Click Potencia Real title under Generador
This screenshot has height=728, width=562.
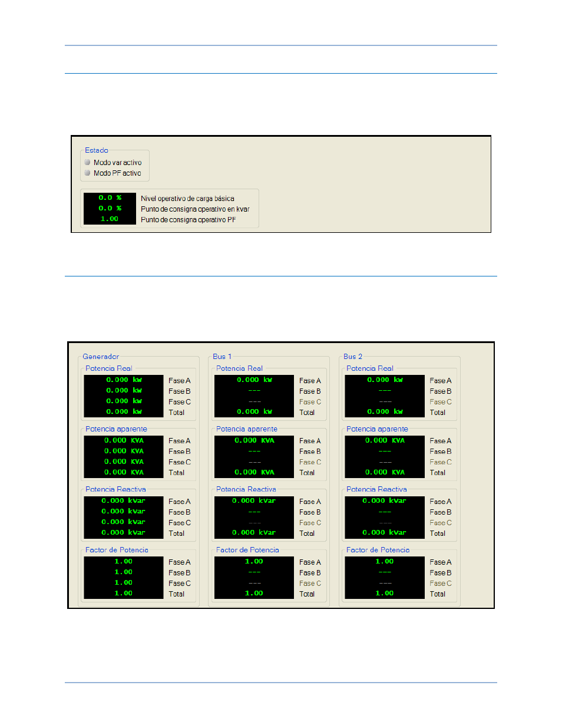(x=109, y=368)
